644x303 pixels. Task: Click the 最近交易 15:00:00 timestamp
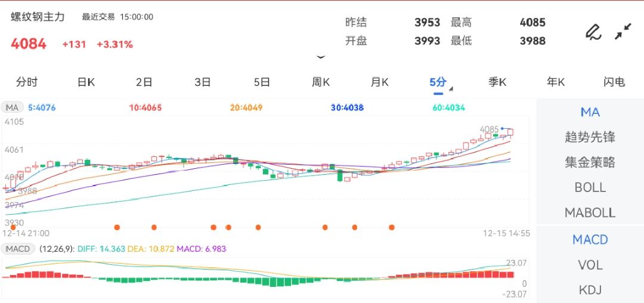(117, 17)
